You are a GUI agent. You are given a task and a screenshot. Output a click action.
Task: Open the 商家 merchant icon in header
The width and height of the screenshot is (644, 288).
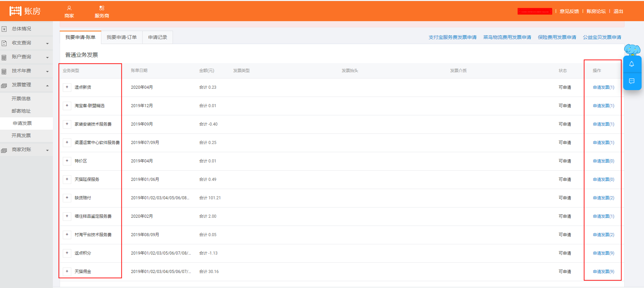[x=69, y=8]
